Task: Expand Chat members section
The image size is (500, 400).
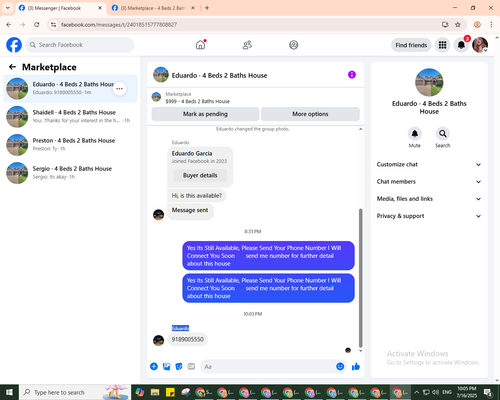Action: click(429, 182)
